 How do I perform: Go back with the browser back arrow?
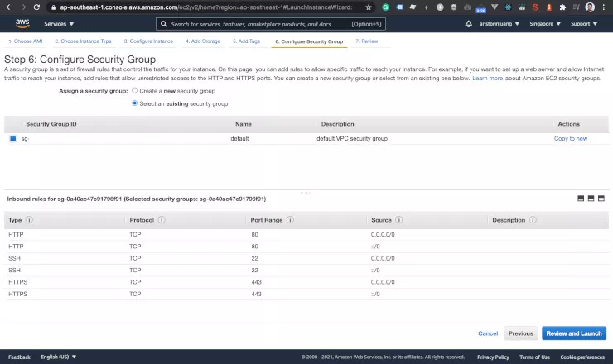[x=9, y=7]
